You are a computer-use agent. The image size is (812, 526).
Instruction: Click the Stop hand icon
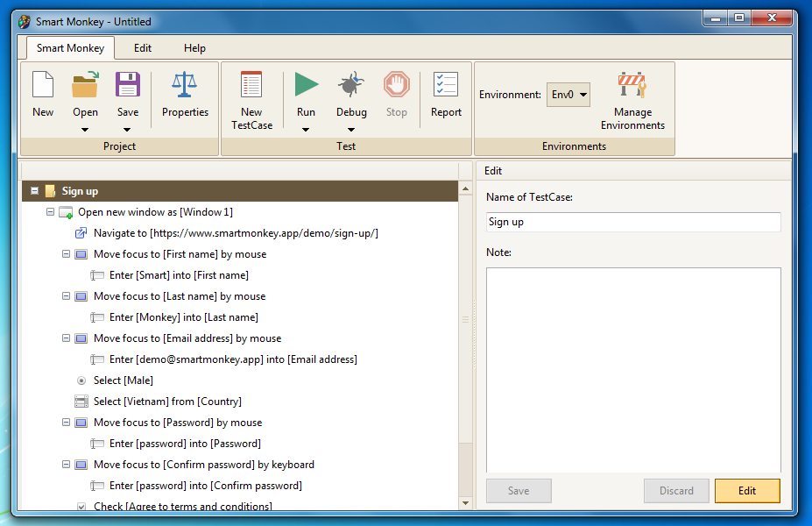(x=397, y=84)
